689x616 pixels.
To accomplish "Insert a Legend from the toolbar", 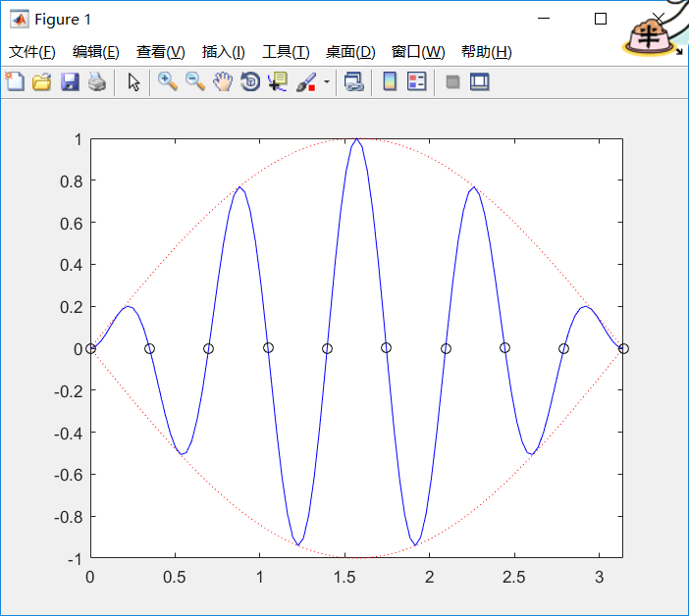I will 416,81.
